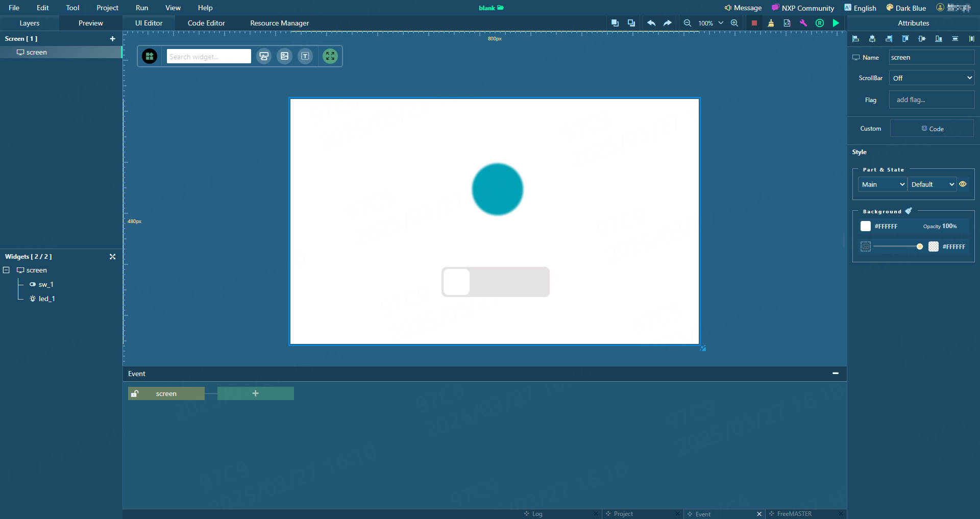The height and width of the screenshot is (519, 980).
Task: Zoom in on the canvas
Action: [x=734, y=23]
